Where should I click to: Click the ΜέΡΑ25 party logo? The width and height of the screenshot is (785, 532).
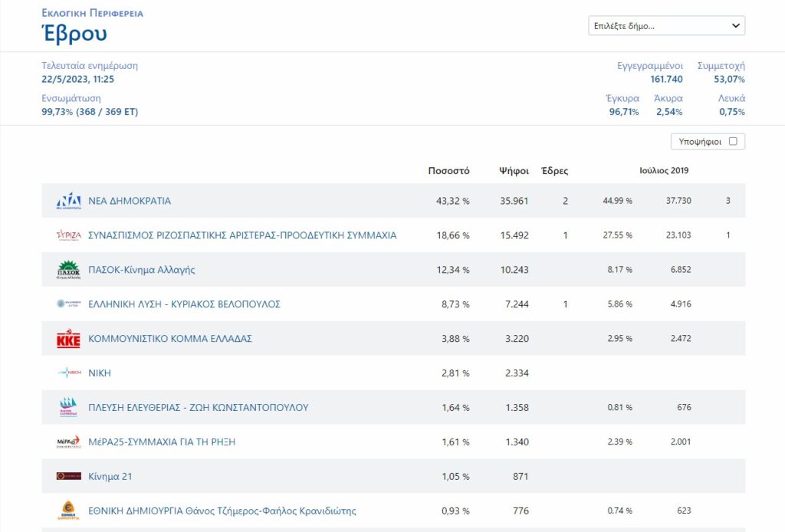tap(68, 442)
